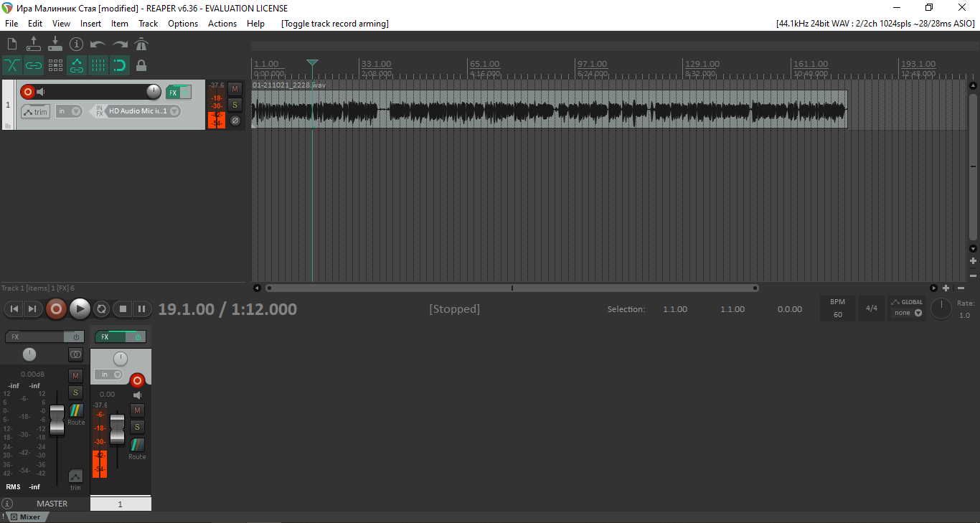
Task: Click the lock icon in toolbar
Action: [x=141, y=66]
